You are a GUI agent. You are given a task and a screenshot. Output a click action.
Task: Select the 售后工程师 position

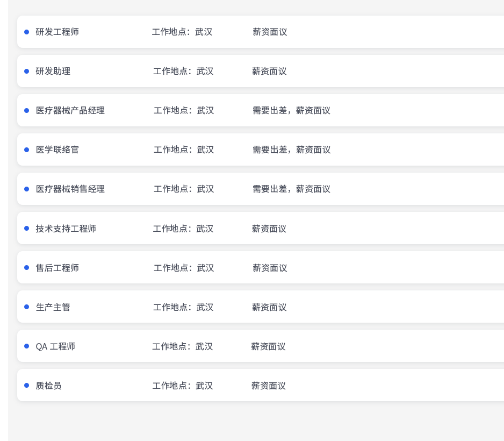click(57, 268)
